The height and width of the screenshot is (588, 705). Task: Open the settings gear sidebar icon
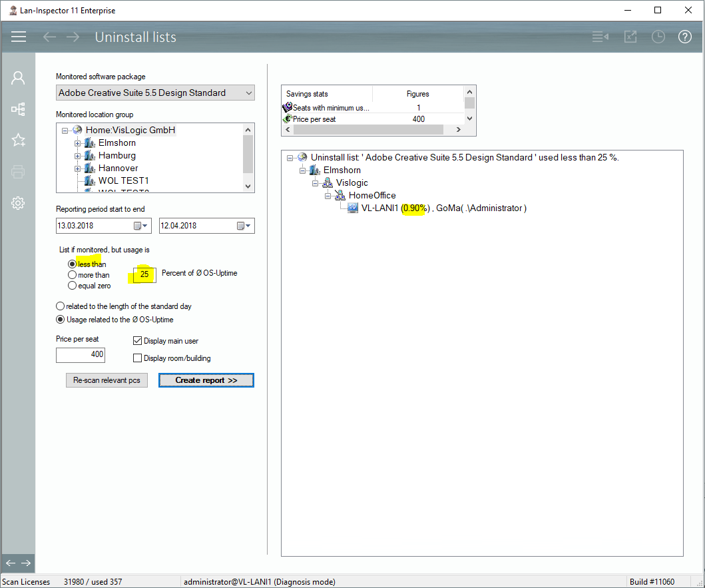click(18, 202)
